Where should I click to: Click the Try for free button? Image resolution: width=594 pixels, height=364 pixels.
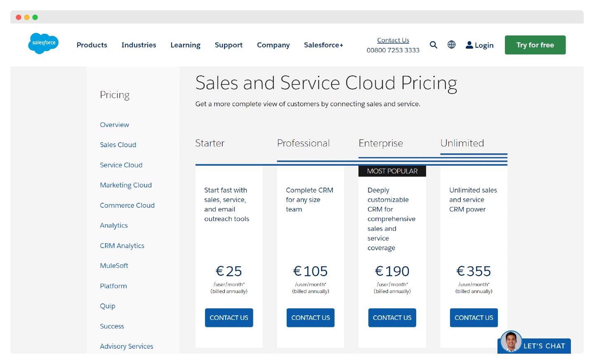coord(535,45)
